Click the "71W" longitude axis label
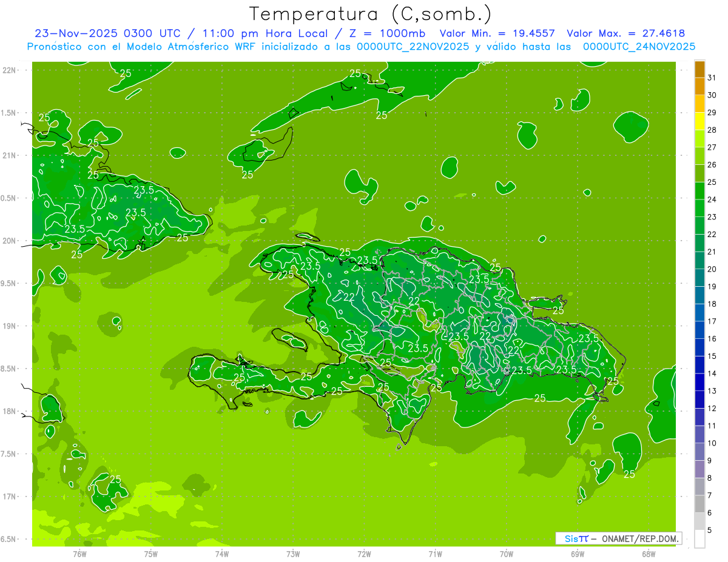 pyautogui.click(x=435, y=554)
